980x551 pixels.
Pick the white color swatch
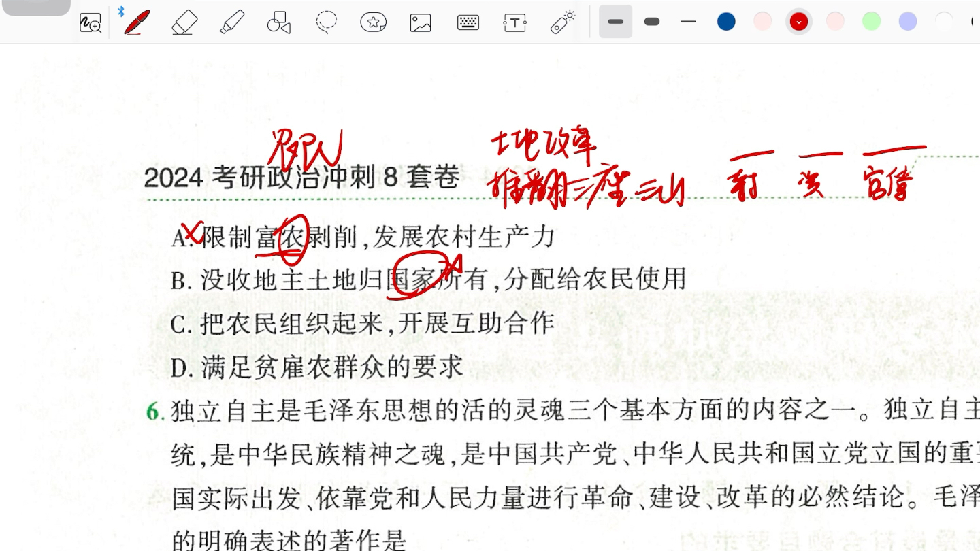pos(944,22)
